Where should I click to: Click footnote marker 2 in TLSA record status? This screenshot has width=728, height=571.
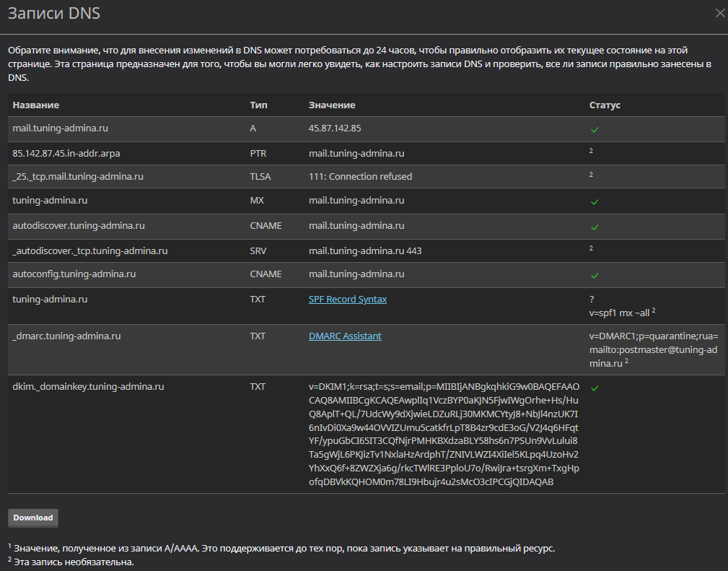pyautogui.click(x=591, y=175)
